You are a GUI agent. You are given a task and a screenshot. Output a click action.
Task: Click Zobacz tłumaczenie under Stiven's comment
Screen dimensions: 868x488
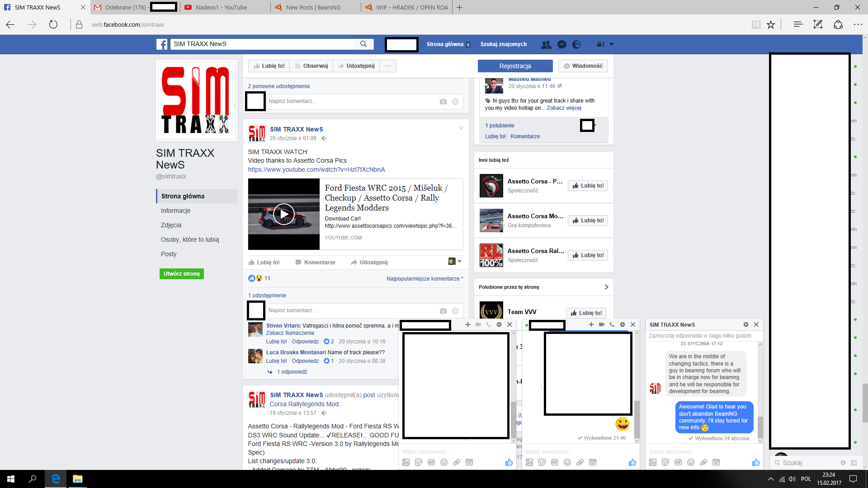(290, 333)
